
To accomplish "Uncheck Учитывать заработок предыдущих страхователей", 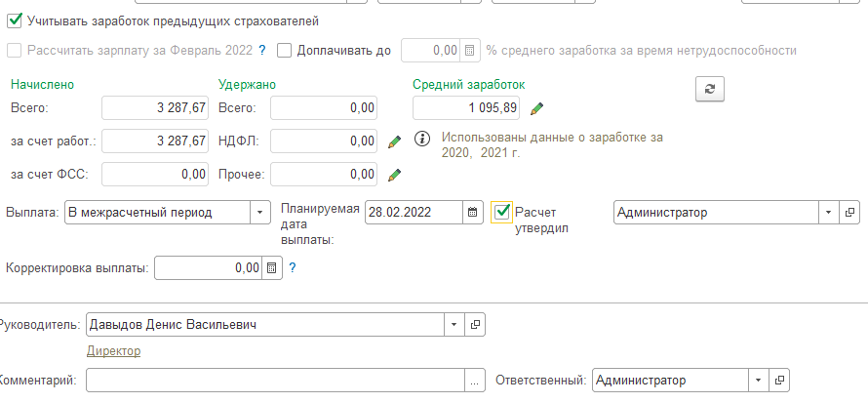I will point(15,20).
